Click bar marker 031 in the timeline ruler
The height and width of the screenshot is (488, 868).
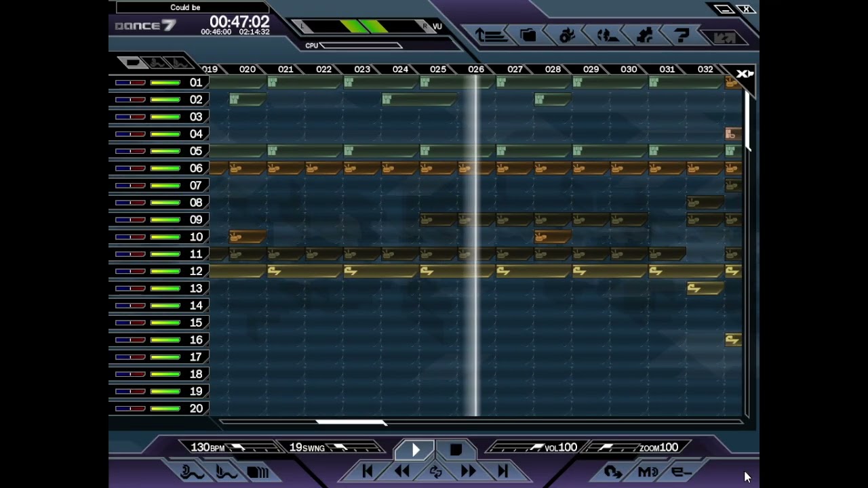point(667,69)
